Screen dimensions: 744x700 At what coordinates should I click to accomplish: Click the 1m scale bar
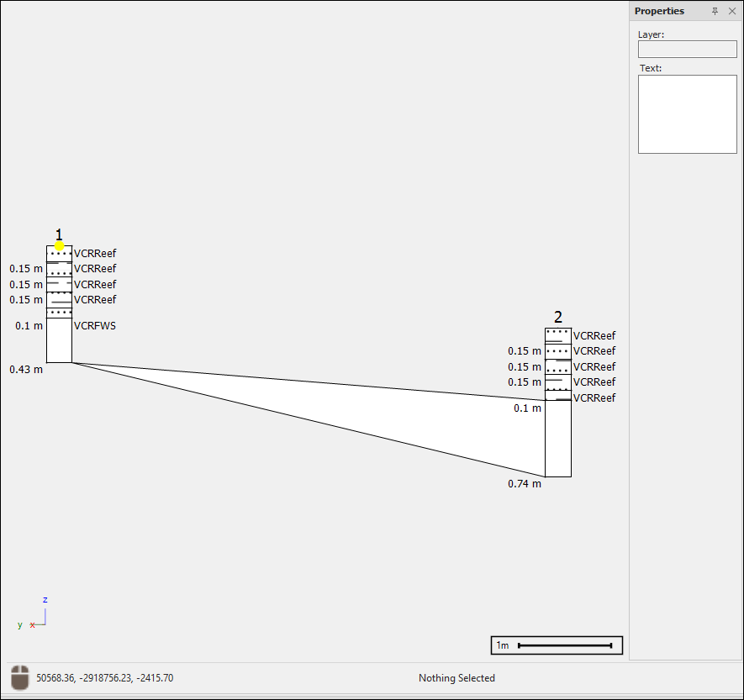tap(557, 645)
